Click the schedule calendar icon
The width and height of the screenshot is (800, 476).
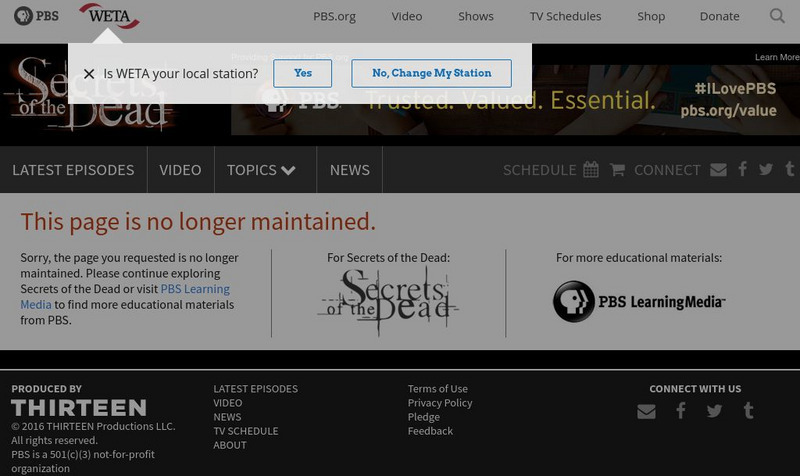(591, 169)
